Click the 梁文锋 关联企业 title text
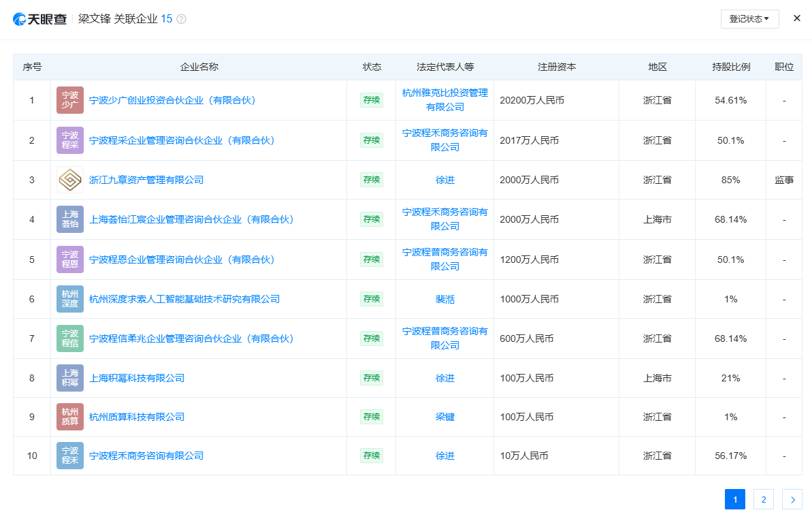The width and height of the screenshot is (812, 521). click(118, 19)
